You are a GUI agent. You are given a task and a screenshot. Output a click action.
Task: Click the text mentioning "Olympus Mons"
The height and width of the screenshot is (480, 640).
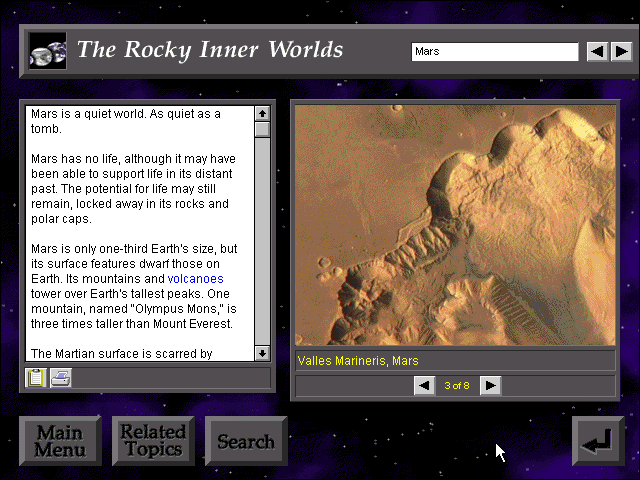point(134,309)
